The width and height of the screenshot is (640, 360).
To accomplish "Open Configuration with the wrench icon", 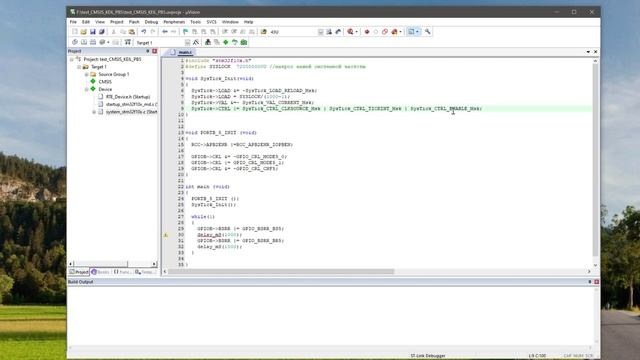I will click(x=428, y=31).
